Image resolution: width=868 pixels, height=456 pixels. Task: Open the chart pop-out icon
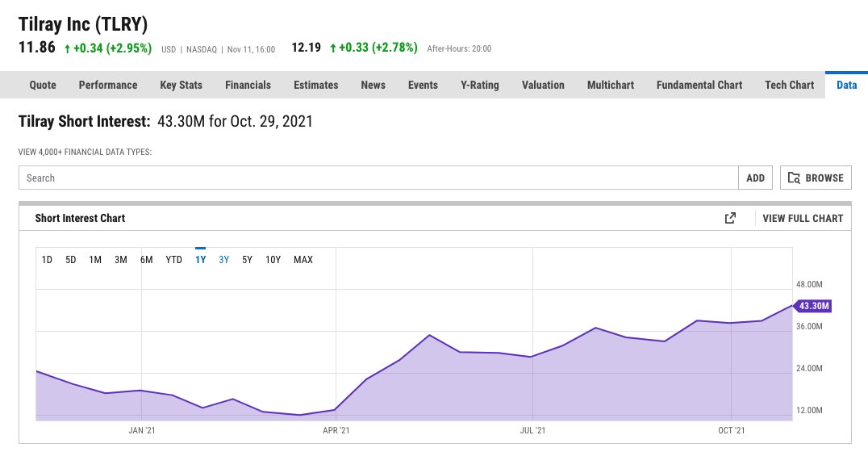[730, 218]
